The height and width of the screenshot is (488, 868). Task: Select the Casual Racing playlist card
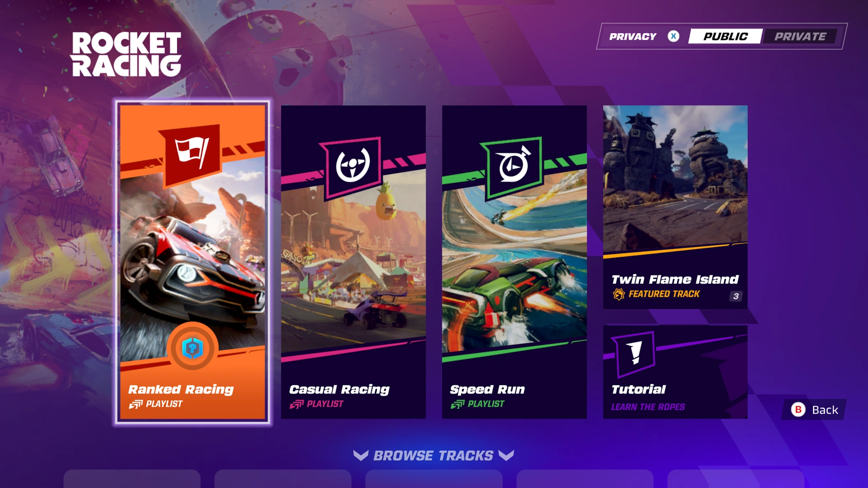coord(353,262)
